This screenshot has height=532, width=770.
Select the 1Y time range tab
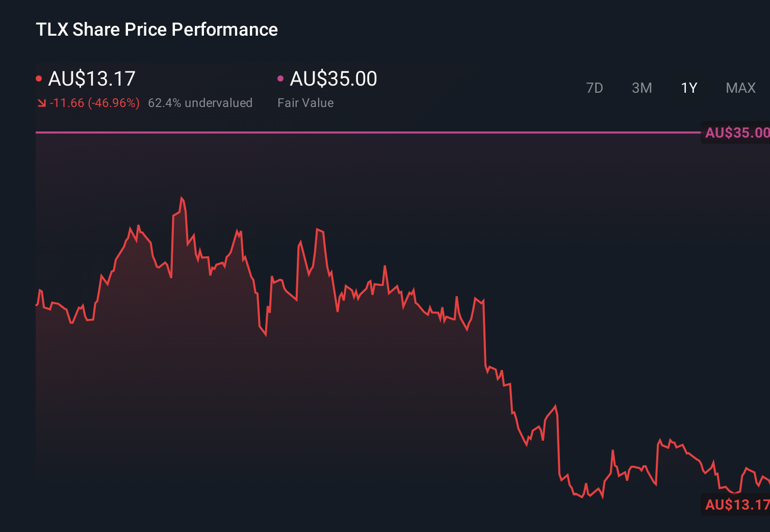tap(689, 88)
